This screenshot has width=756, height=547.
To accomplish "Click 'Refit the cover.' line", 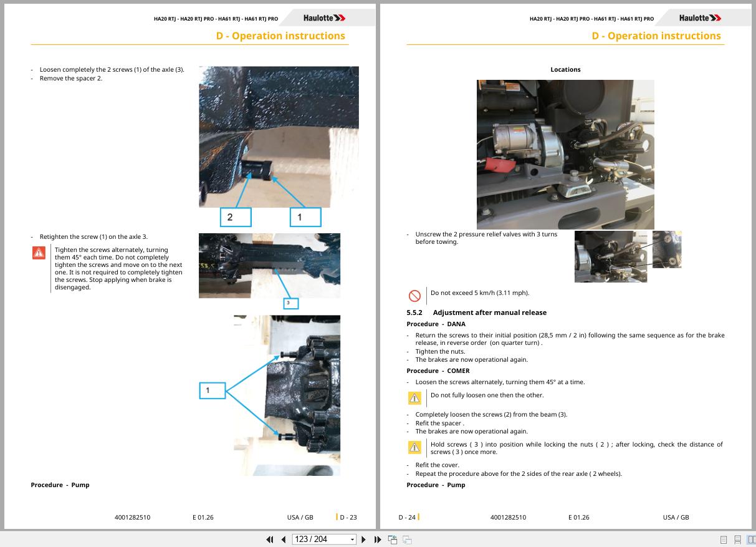I will click(x=437, y=465).
